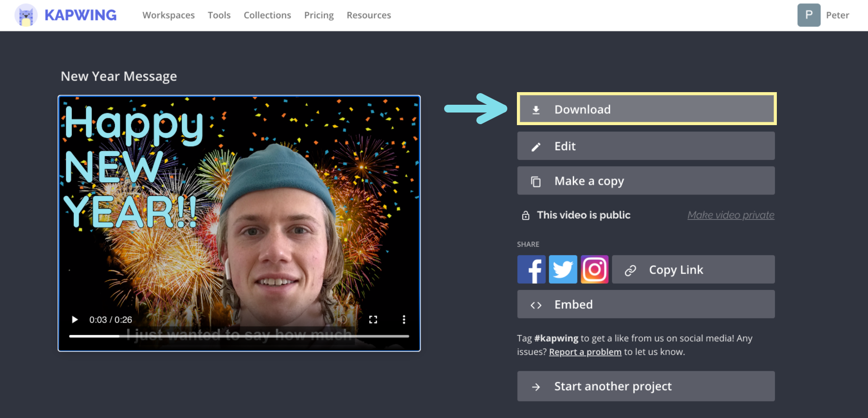Edit this video project
The width and height of the screenshot is (868, 418).
point(646,146)
